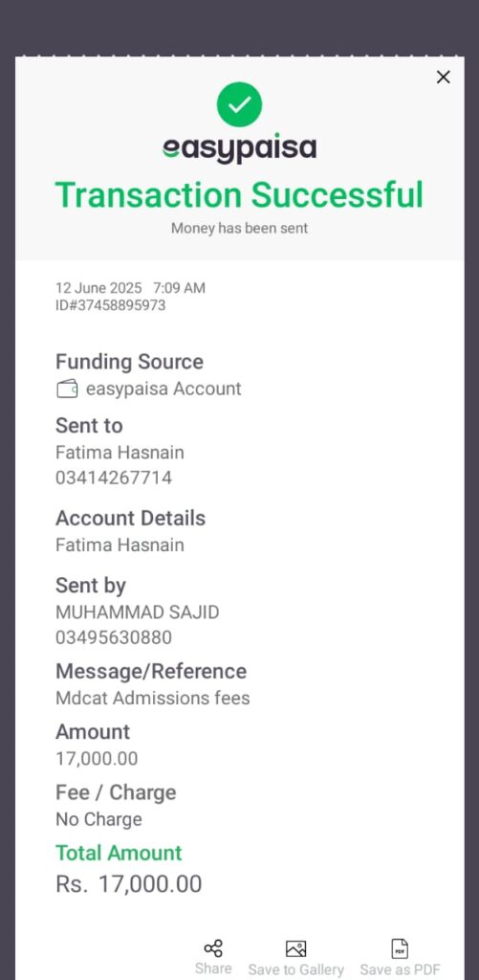The height and width of the screenshot is (980, 479).
Task: Select the transaction ID number
Action: coord(111,305)
